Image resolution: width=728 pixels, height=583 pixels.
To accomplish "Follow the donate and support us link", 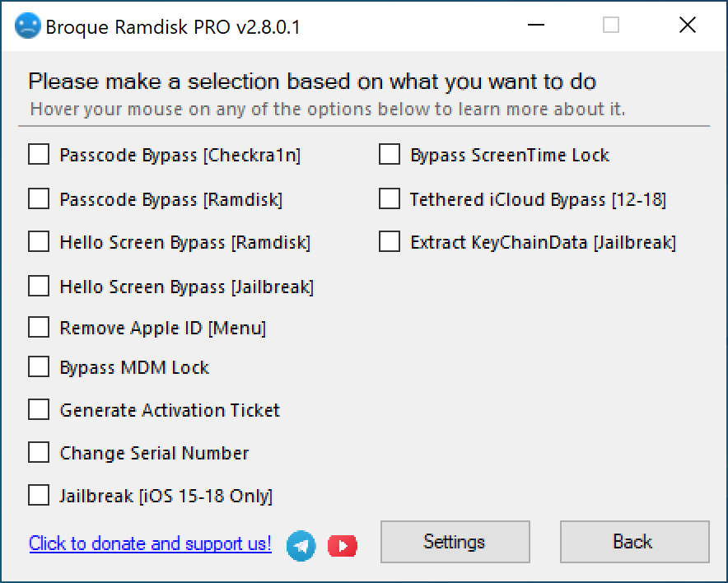I will pos(150,543).
